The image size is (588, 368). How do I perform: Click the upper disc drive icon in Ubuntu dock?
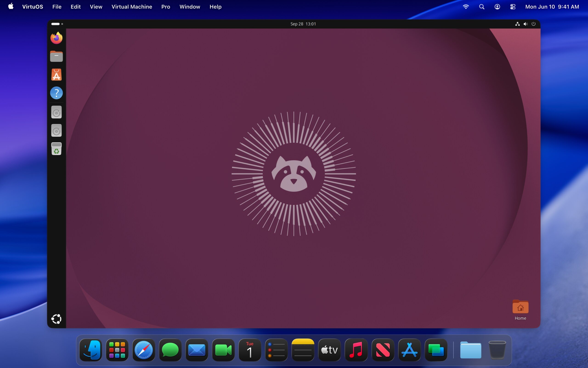(x=56, y=112)
